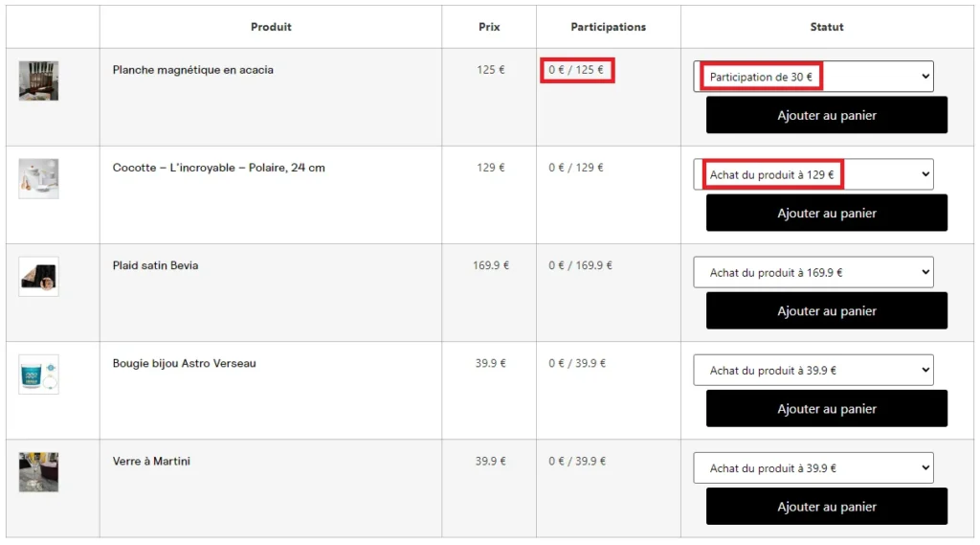Click the Participations column header

tap(608, 27)
